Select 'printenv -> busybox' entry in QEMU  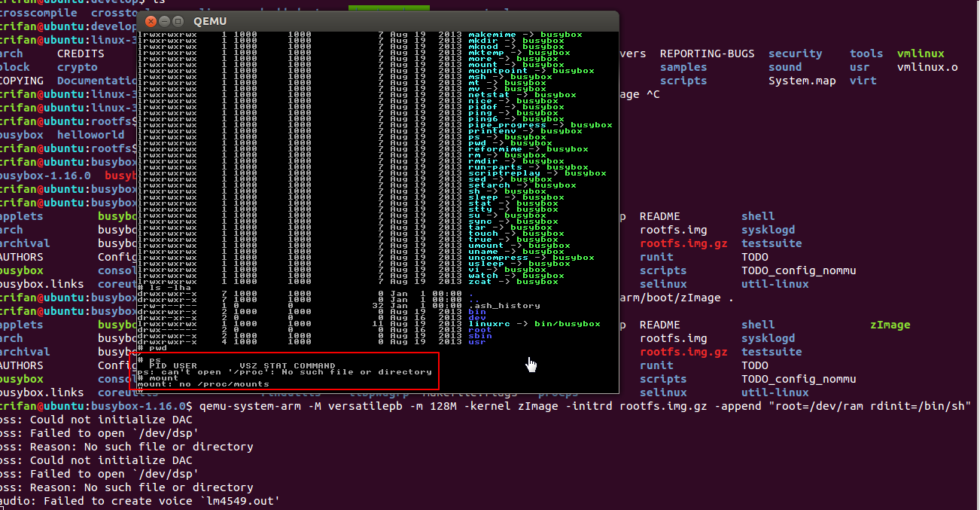coord(525,131)
